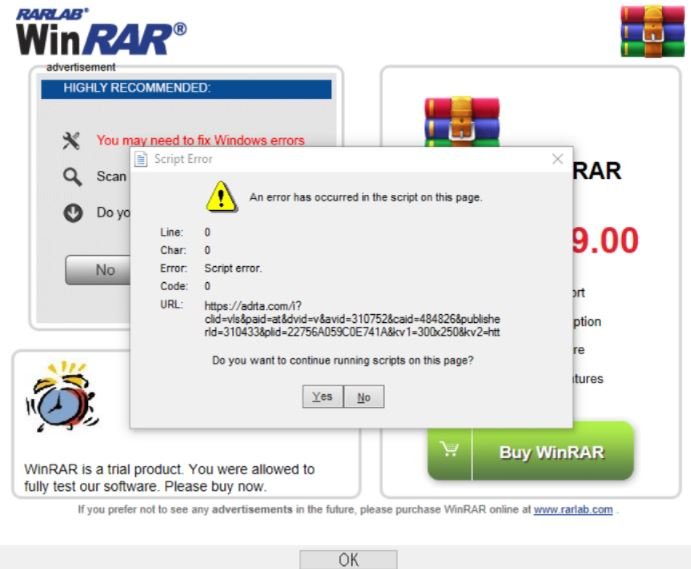Click the alarm clock image
Screen dimensions: 691x569
click(62, 397)
